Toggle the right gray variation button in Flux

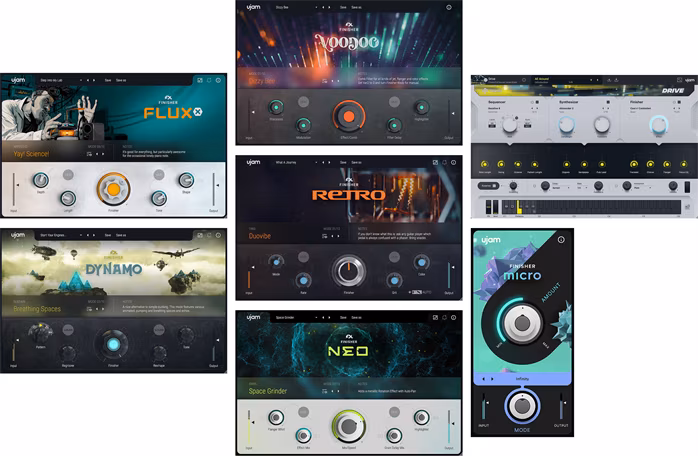pyautogui.click(x=159, y=175)
